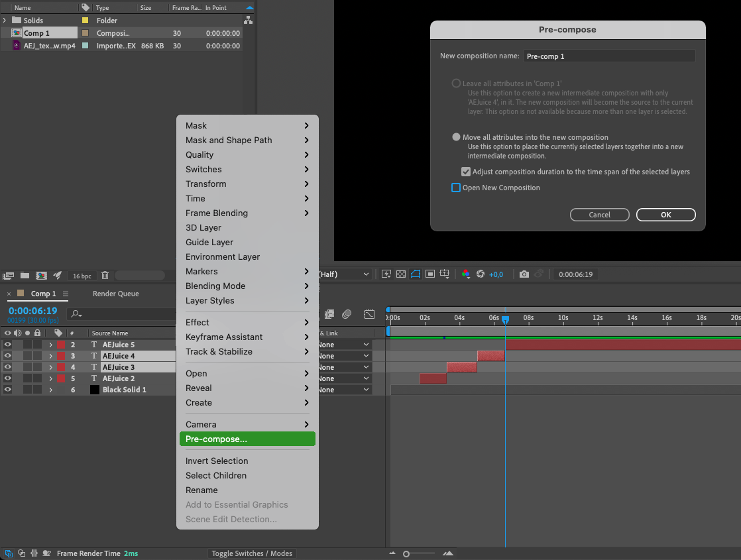Expand the AEJuice 2 layer properties

coord(50,378)
